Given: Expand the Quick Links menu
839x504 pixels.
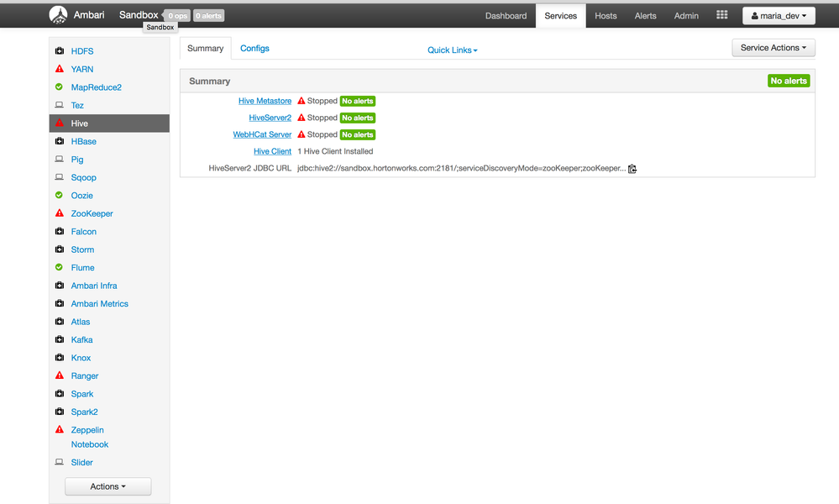Looking at the screenshot, I should tap(452, 50).
